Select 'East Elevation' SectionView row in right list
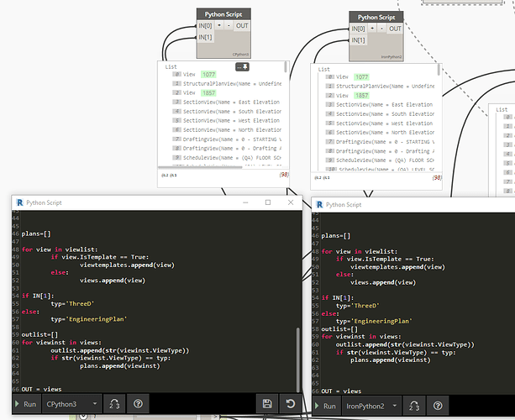The height and width of the screenshot is (420, 515). [381, 105]
